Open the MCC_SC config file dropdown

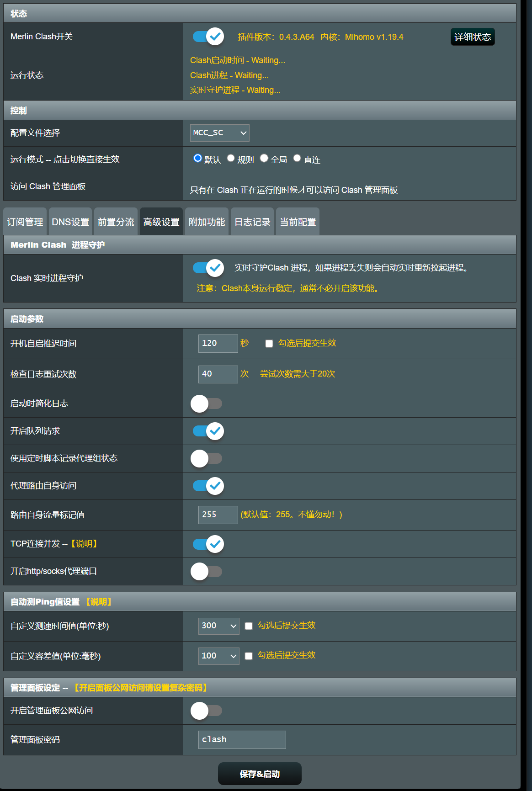tap(219, 133)
